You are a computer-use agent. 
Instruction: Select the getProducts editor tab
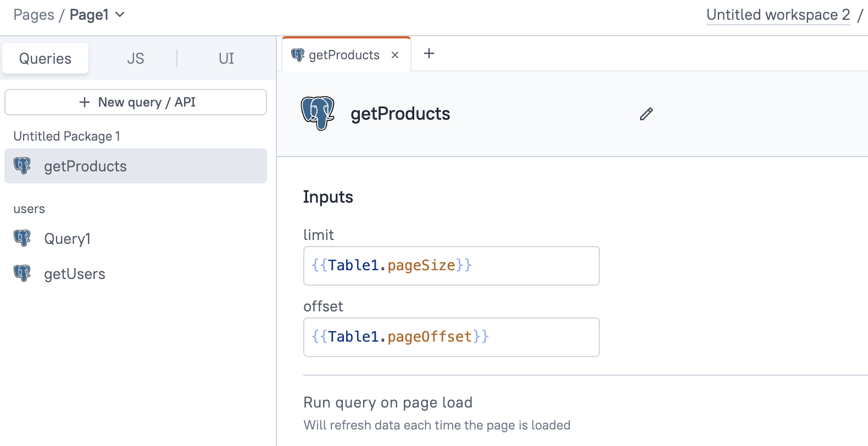pos(346,54)
